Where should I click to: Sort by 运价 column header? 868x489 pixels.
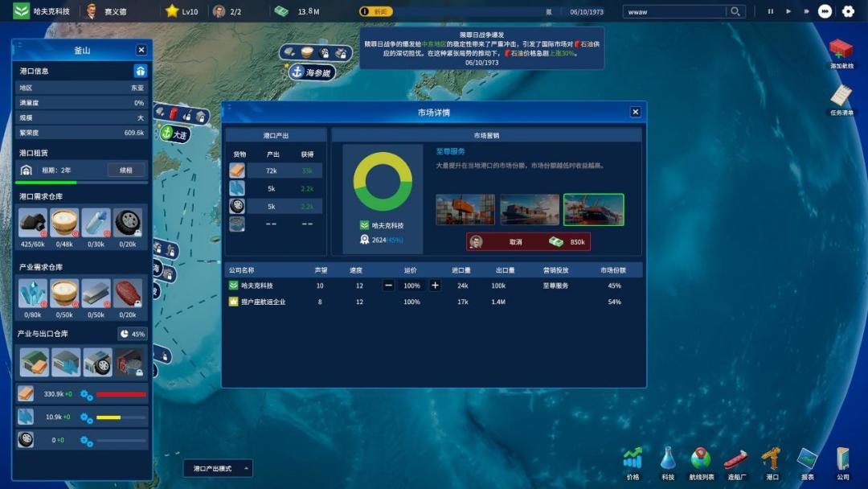click(x=410, y=270)
